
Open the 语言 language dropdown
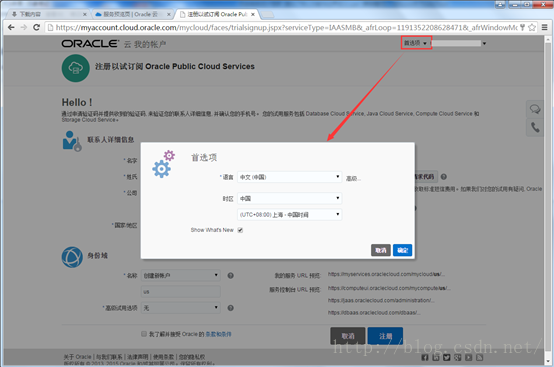(289, 177)
